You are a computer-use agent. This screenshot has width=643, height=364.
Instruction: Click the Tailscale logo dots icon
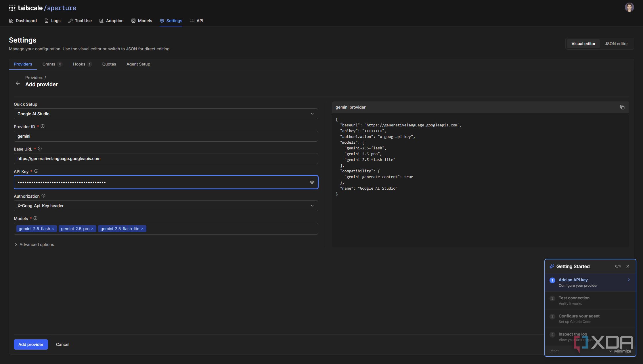coord(12,8)
